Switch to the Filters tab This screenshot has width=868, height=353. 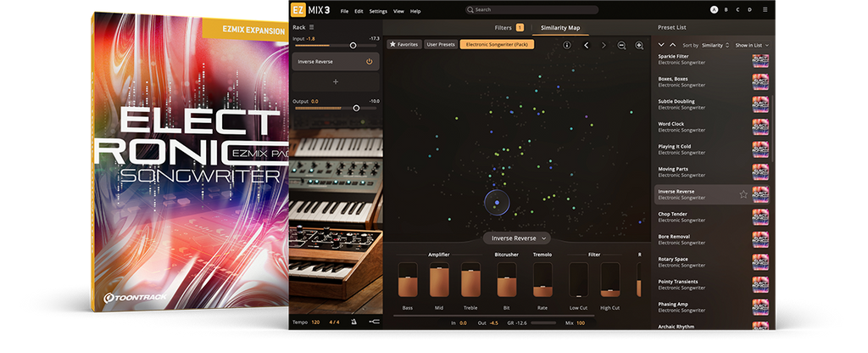tap(509, 28)
